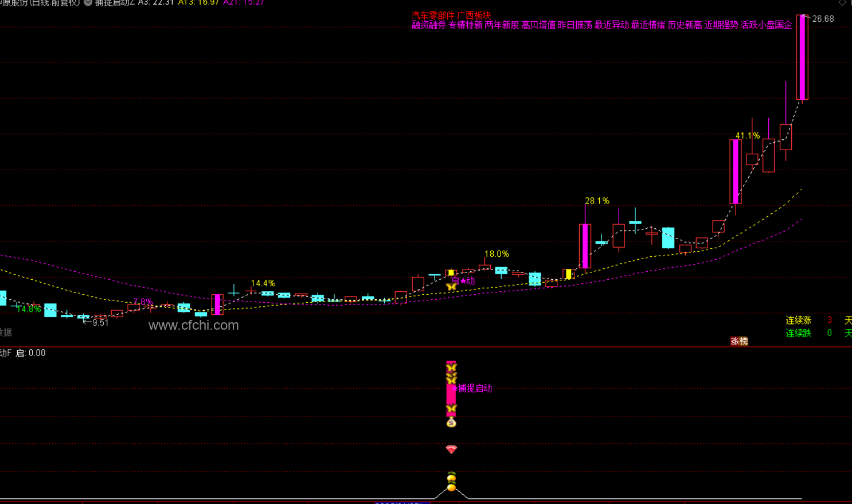The height and width of the screenshot is (504, 852).
Task: Click the 最近异动 concept tag
Action: coord(612,25)
